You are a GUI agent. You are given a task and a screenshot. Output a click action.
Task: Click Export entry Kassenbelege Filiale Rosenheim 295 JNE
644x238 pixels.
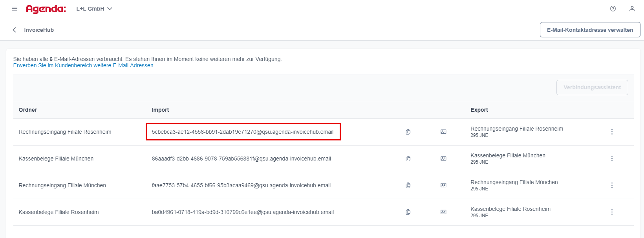510,212
